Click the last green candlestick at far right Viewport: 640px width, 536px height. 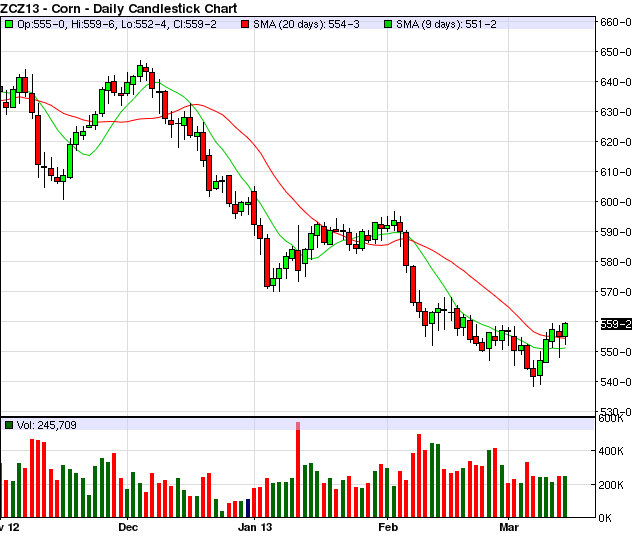[565, 330]
